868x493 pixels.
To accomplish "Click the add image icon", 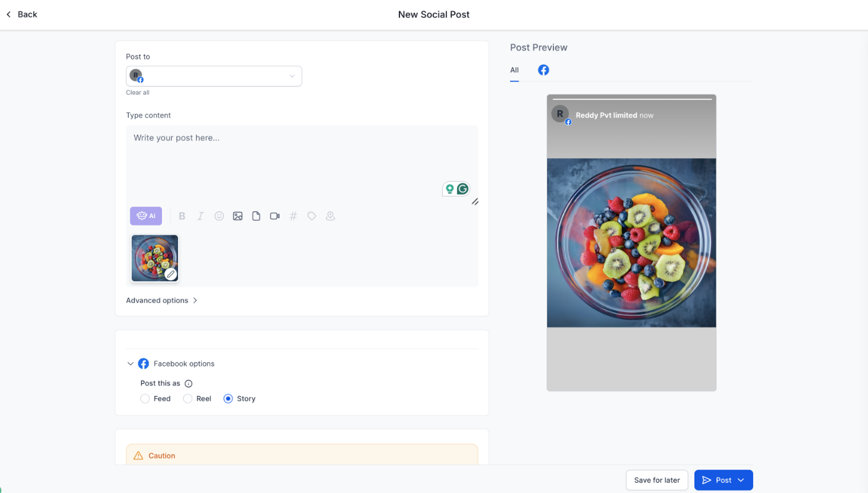I will pyautogui.click(x=237, y=216).
